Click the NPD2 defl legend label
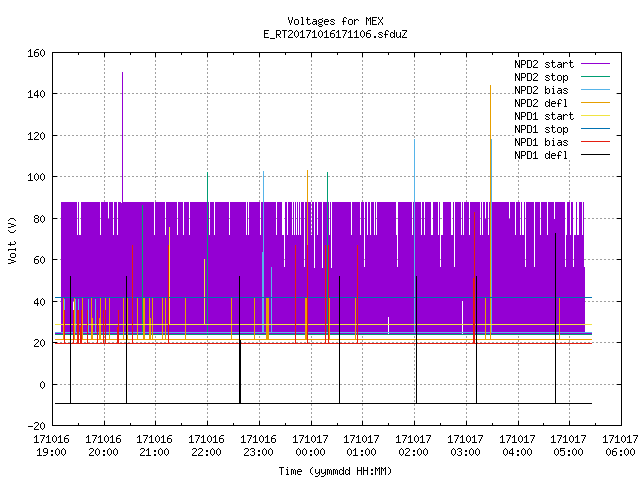 click(541, 103)
